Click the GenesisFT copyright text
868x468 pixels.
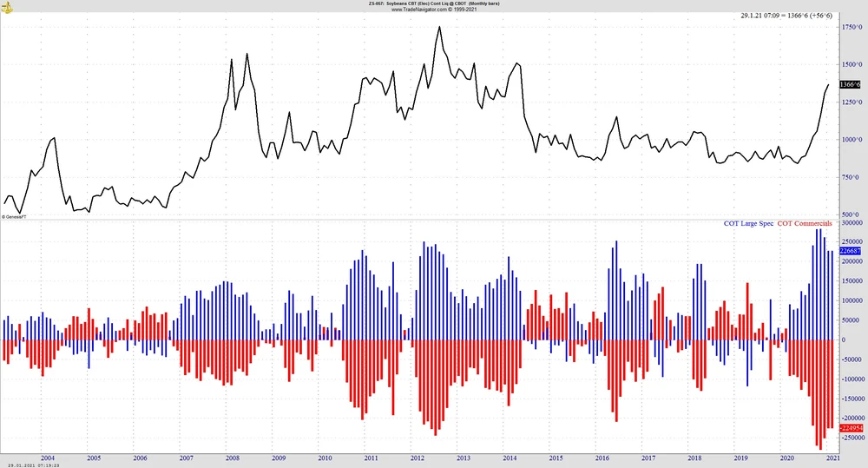[14, 216]
